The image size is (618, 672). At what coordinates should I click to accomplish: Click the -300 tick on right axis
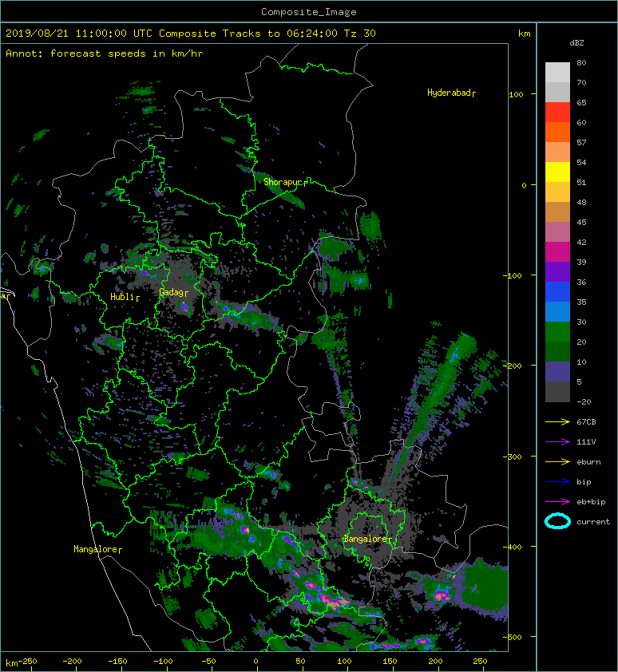pyautogui.click(x=512, y=457)
